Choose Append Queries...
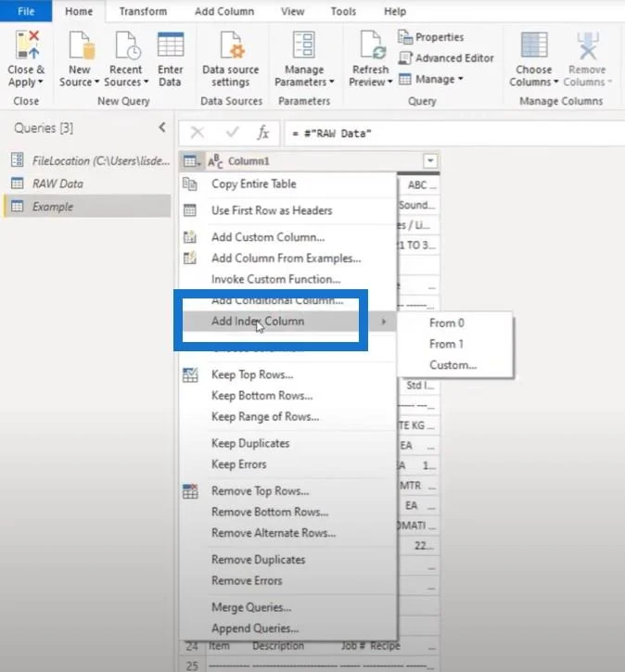The image size is (625, 672). pyautogui.click(x=288, y=628)
